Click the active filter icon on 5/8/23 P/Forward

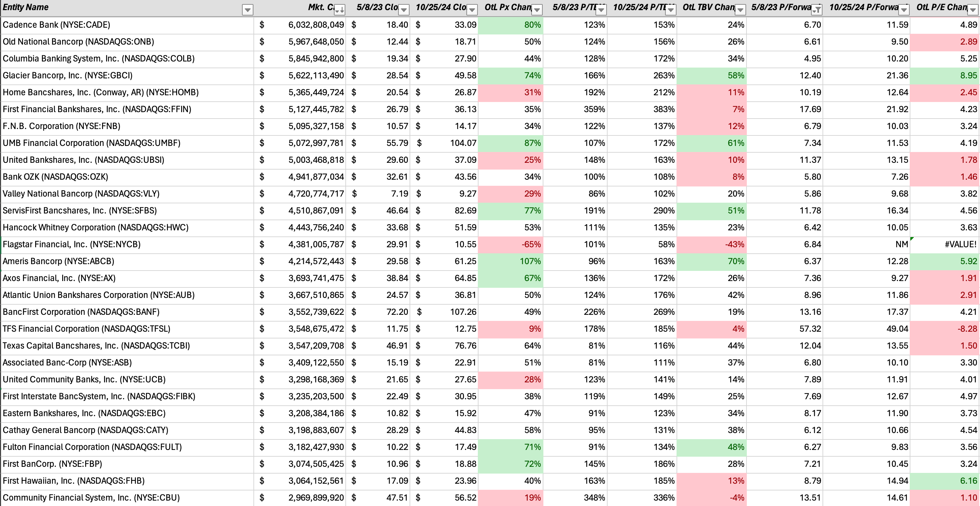point(816,10)
